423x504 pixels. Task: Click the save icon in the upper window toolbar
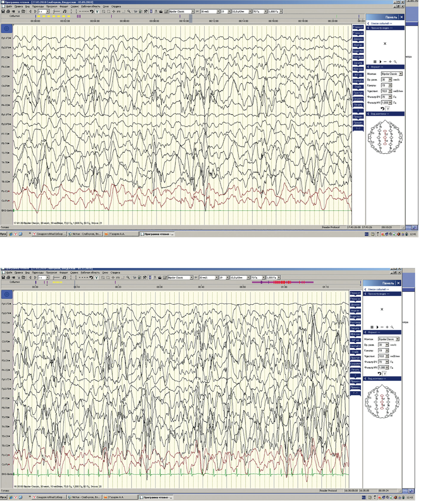tap(3, 11)
